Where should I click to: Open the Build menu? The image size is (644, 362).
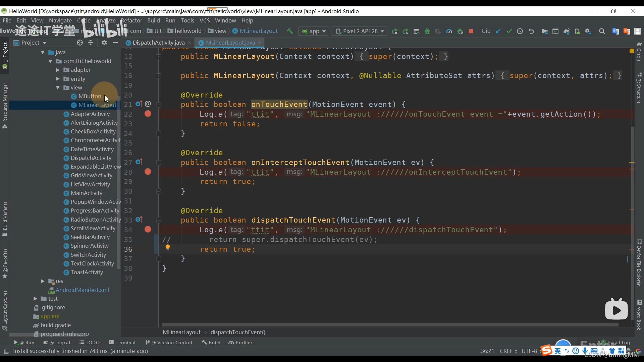click(x=153, y=20)
